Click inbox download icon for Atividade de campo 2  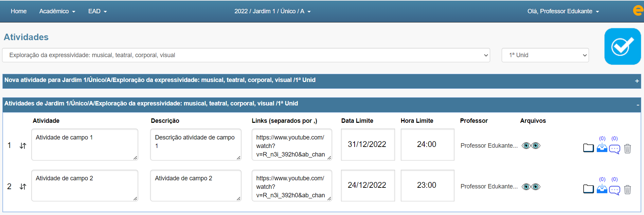pyautogui.click(x=602, y=189)
